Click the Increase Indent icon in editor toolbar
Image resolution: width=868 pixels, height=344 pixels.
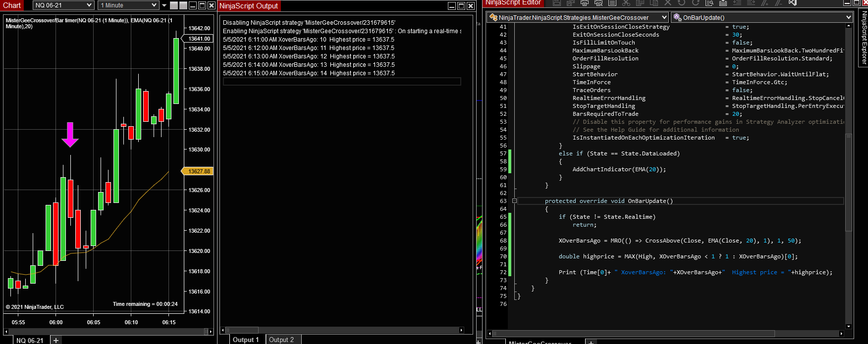(x=751, y=2)
